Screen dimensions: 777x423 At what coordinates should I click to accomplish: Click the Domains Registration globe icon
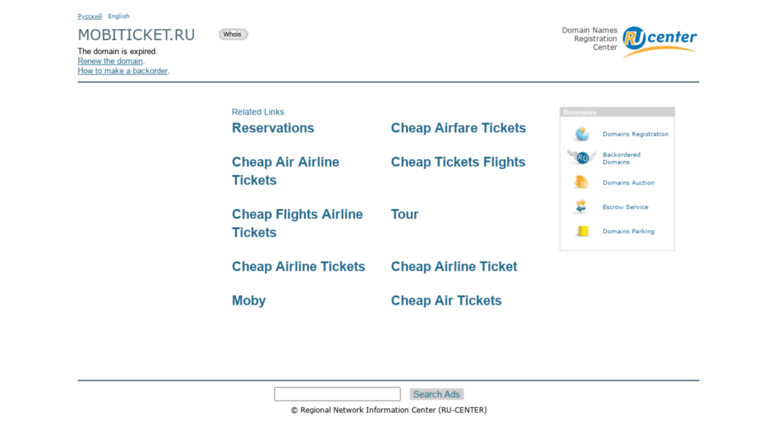(x=582, y=134)
